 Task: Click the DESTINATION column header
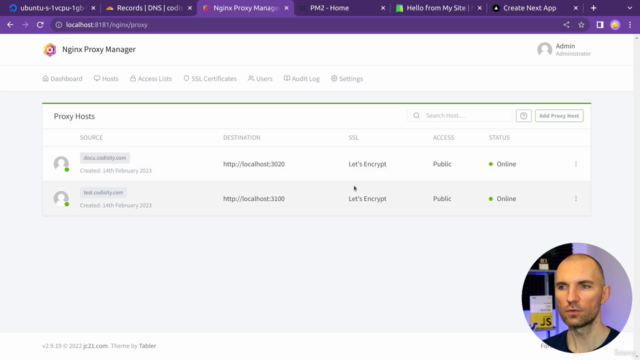pyautogui.click(x=242, y=138)
